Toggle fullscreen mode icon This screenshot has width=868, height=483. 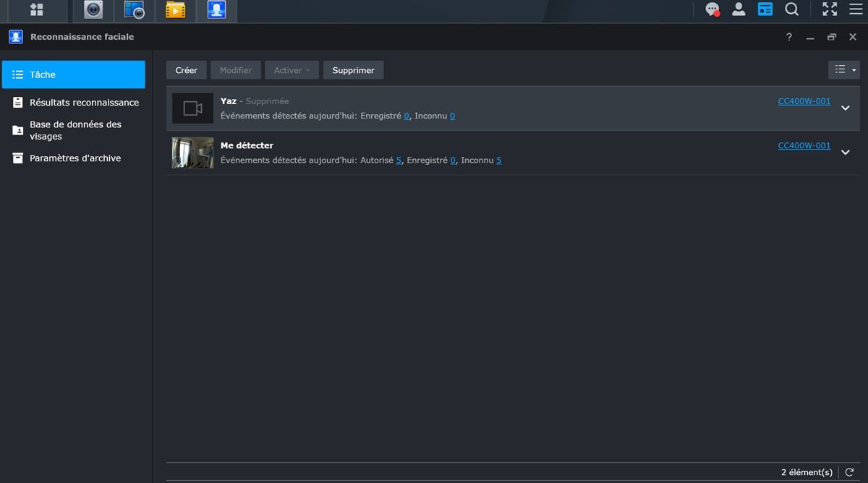click(x=830, y=9)
